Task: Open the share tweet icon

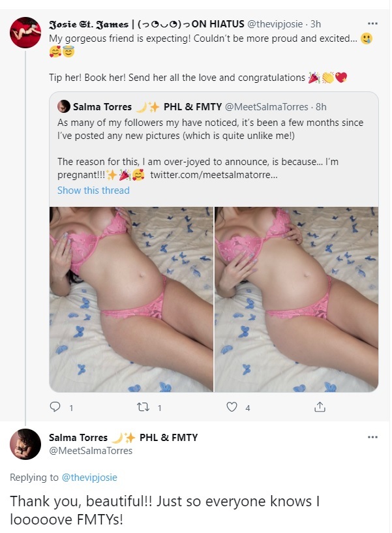Action: pyautogui.click(x=320, y=408)
